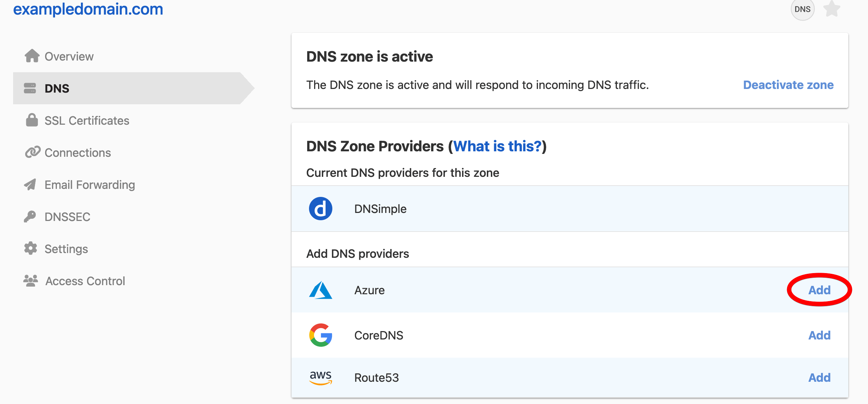Click the circular DNS badge at top right
This screenshot has height=404, width=868.
pos(803,9)
